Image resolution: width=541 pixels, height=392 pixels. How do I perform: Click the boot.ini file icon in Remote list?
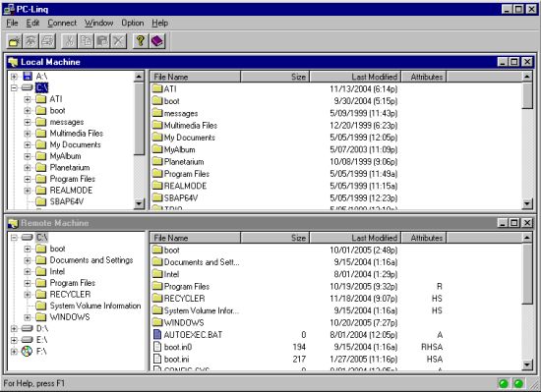(x=157, y=359)
